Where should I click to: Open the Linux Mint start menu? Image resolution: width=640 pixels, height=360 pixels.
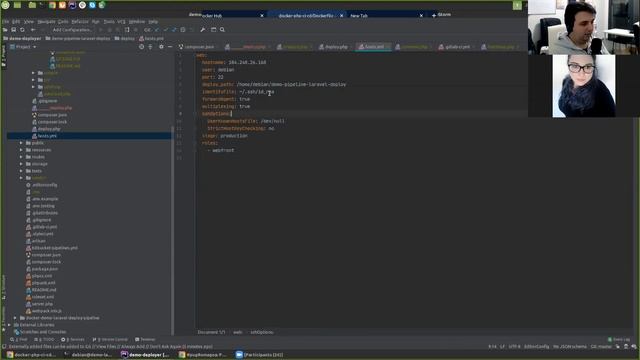[6, 5]
